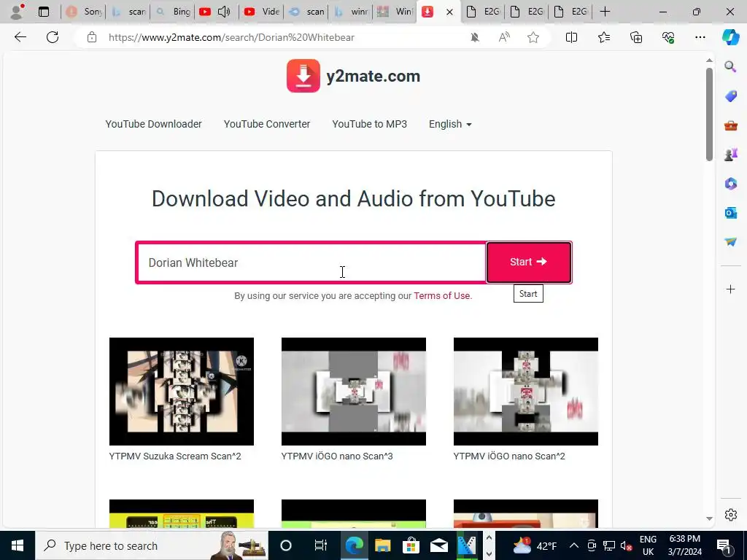Viewport: 747px width, 560px height.
Task: Open sidebar Drop paper plane icon
Action: (730, 242)
